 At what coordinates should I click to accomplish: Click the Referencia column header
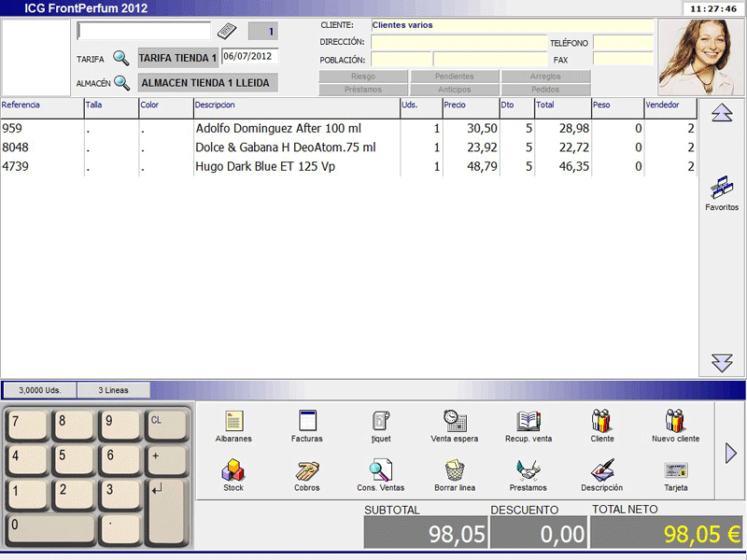click(x=41, y=105)
